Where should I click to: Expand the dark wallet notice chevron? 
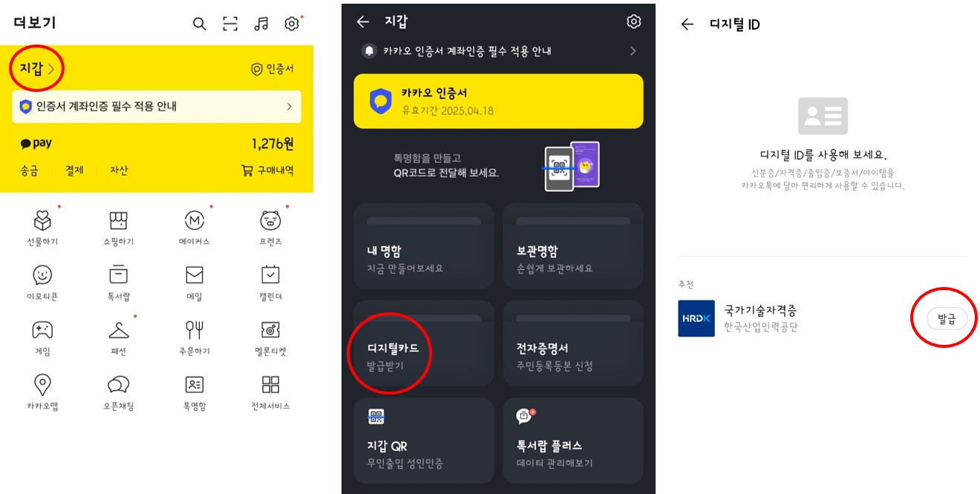pos(633,51)
